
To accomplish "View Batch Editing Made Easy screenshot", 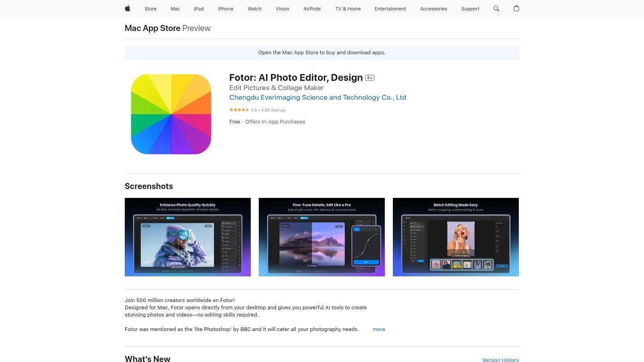I will [456, 237].
